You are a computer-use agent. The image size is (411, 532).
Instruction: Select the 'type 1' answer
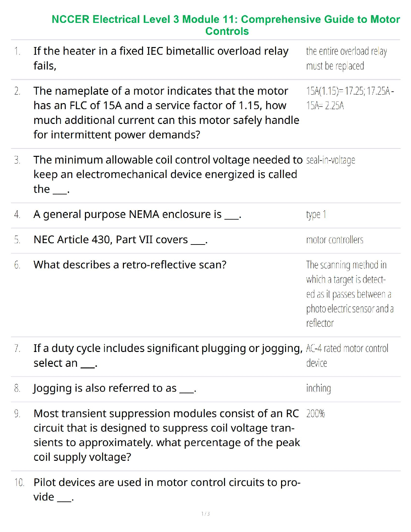316,215
